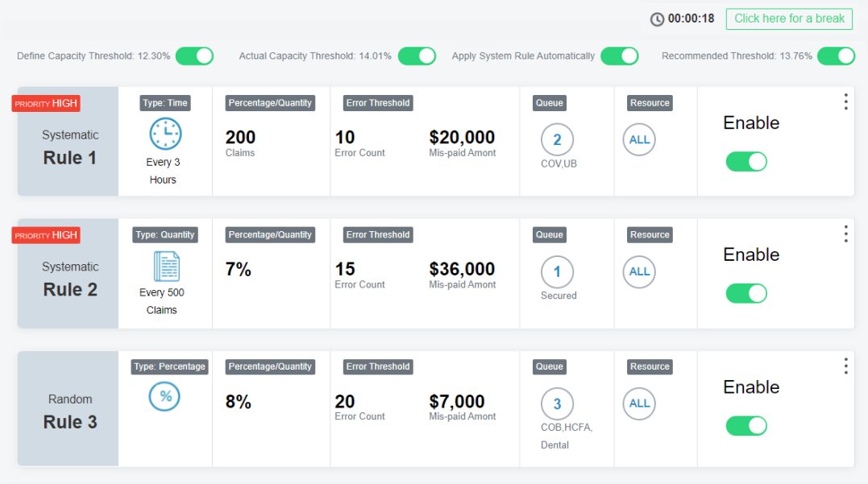Click the timer clock icon beside 00:00:18
This screenshot has height=484, width=868.
click(x=657, y=19)
